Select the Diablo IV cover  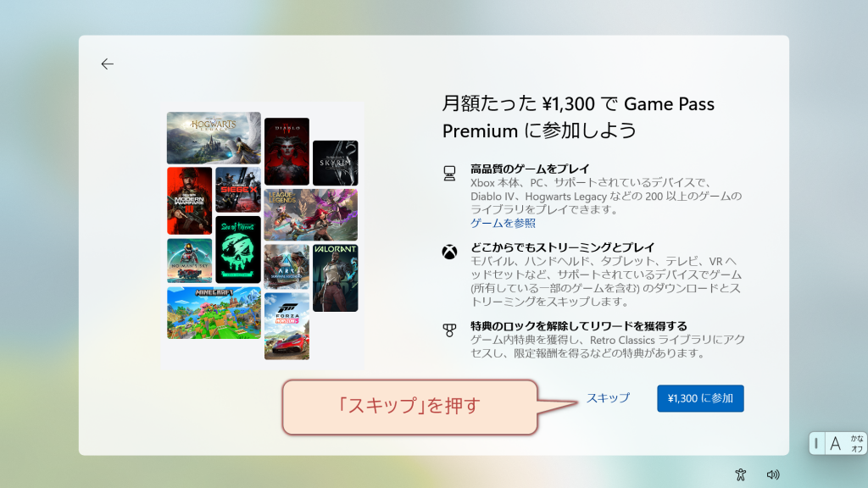tap(287, 152)
